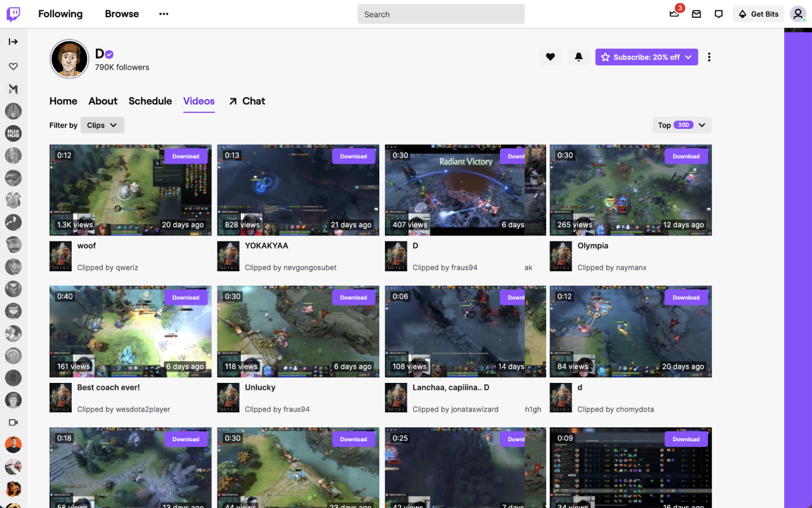This screenshot has width=812, height=508.
Task: Toggle following with the heart button
Action: (x=550, y=57)
